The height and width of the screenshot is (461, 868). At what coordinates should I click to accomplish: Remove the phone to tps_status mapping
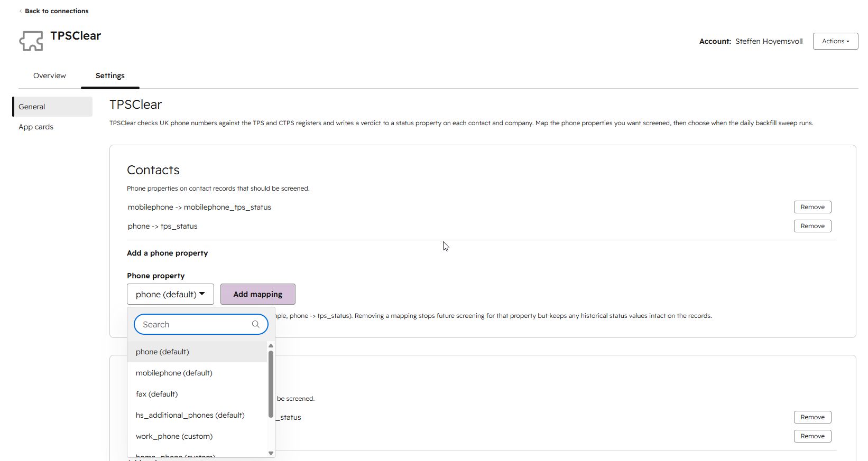pos(812,226)
